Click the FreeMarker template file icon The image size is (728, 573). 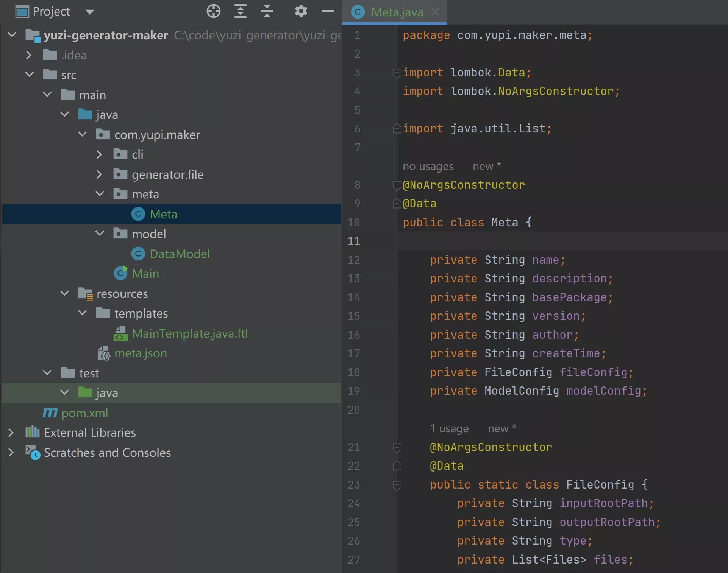tap(120, 333)
